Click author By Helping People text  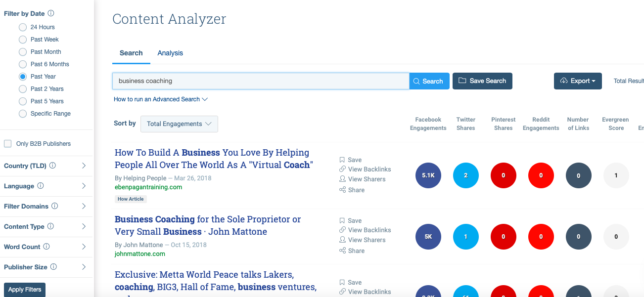[140, 178]
